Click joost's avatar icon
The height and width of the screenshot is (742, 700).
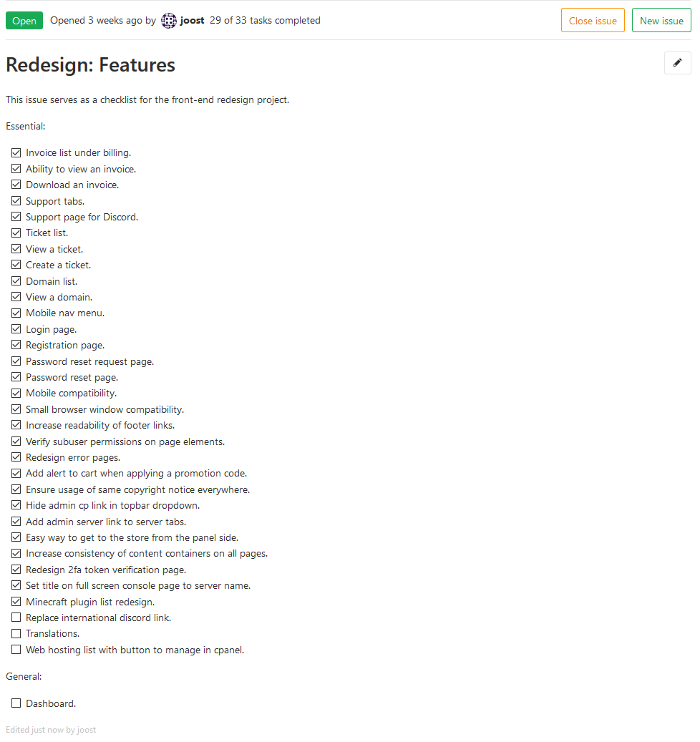[169, 21]
